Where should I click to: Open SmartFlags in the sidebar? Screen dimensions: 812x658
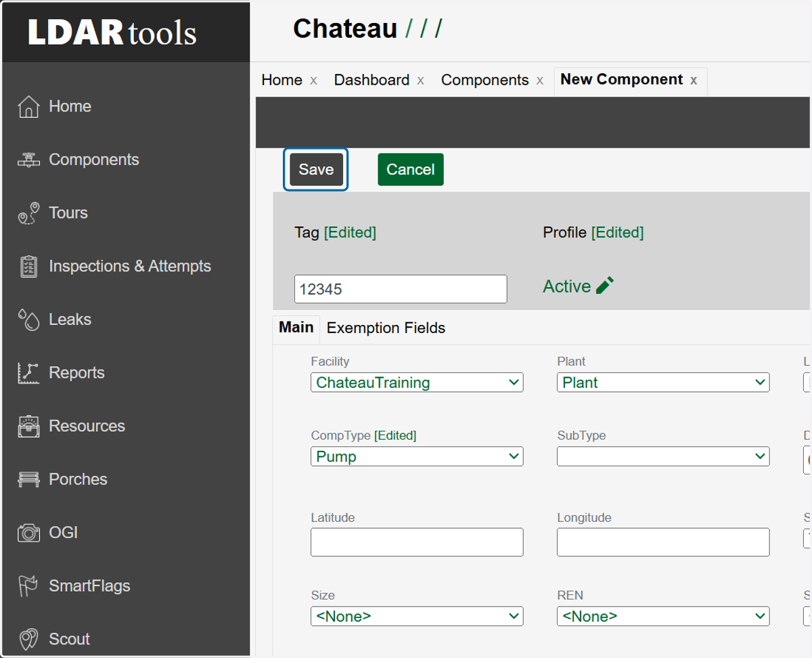(89, 586)
